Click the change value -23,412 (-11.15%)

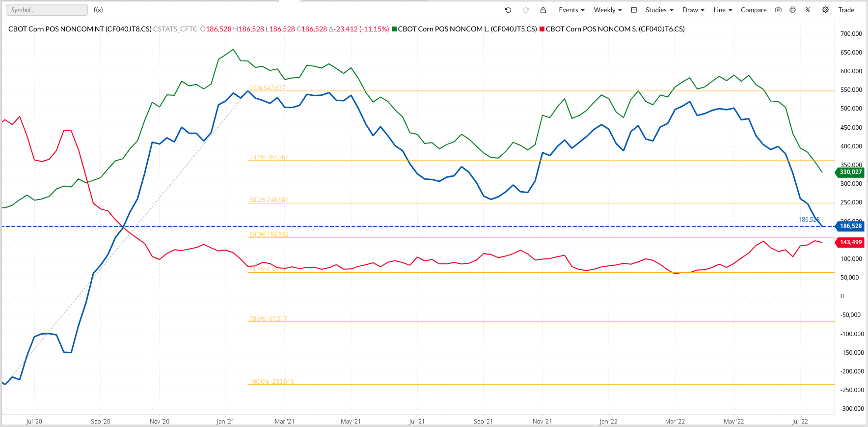[x=362, y=29]
